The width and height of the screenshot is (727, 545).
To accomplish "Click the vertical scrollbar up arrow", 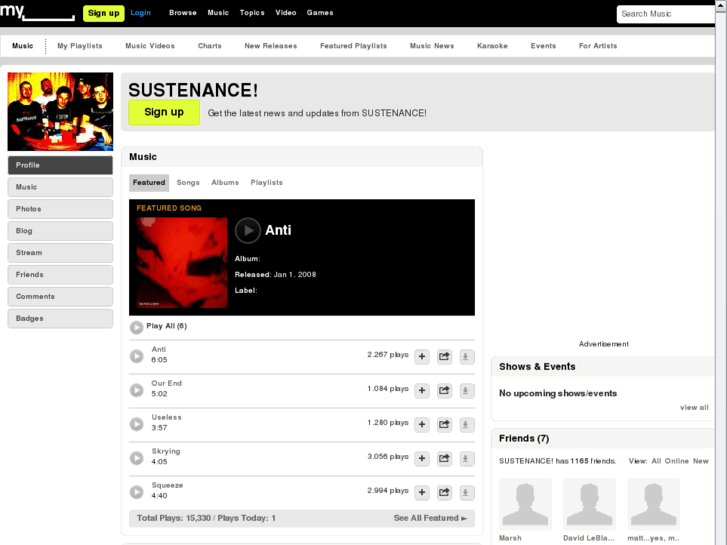I will 721,4.
